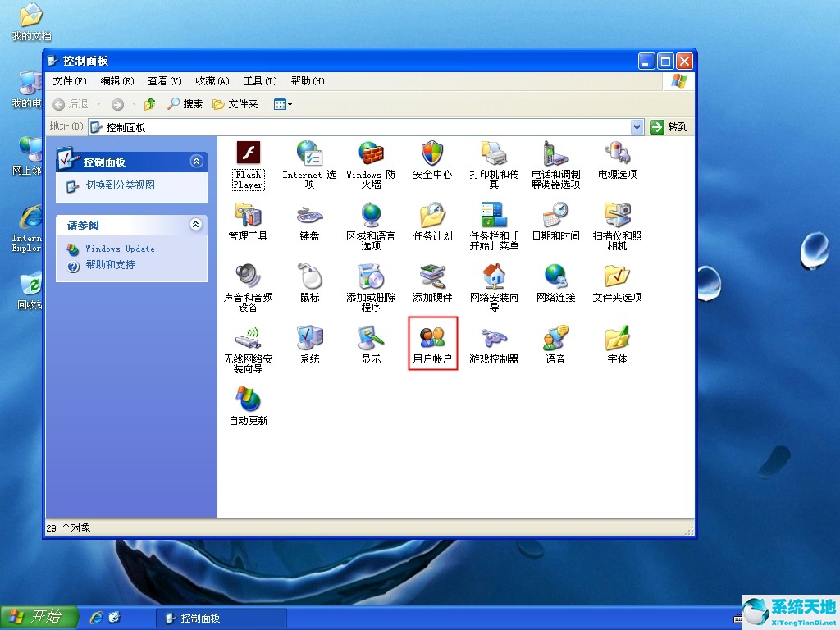
Task: Open the Flash Player control panel item
Action: coord(248,165)
